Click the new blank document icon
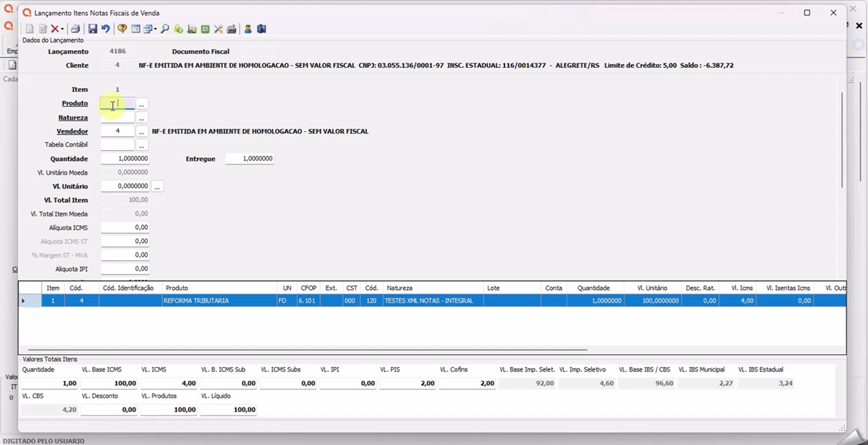Image resolution: width=868 pixels, height=445 pixels. (30, 29)
